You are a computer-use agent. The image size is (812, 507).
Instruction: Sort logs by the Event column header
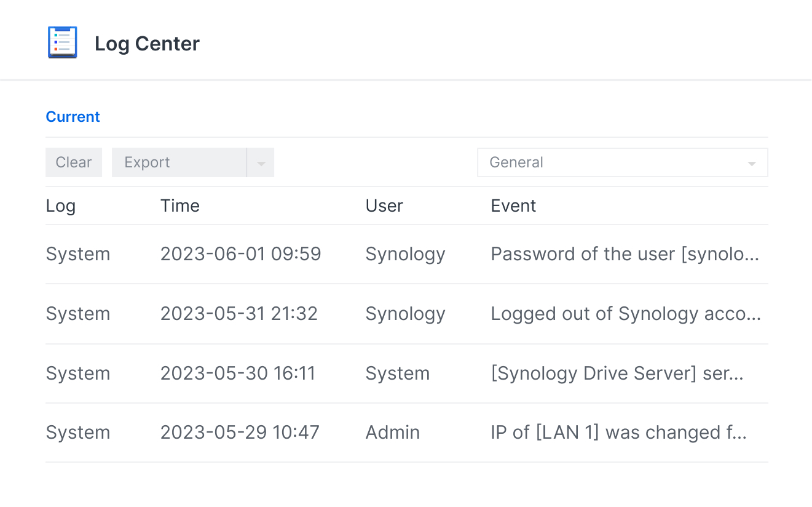coord(513,206)
